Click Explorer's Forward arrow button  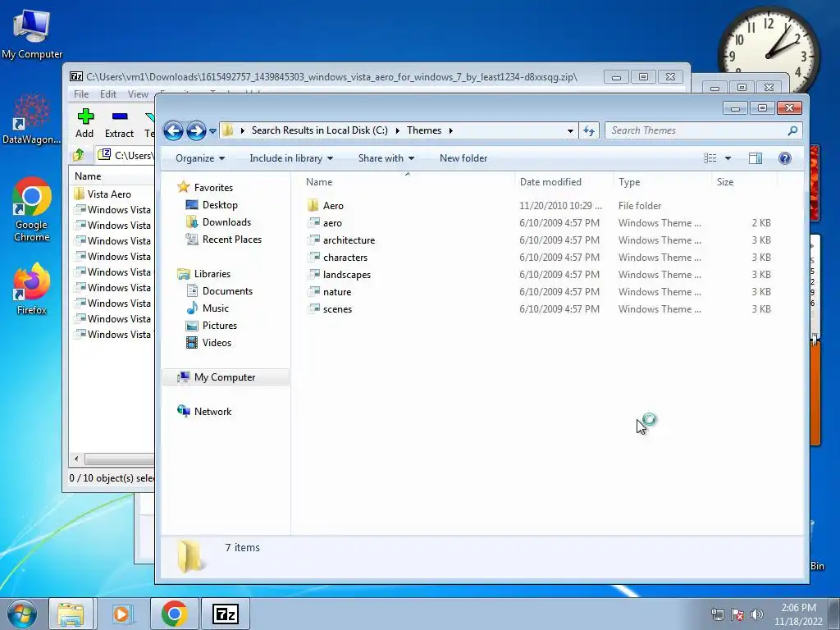point(196,130)
